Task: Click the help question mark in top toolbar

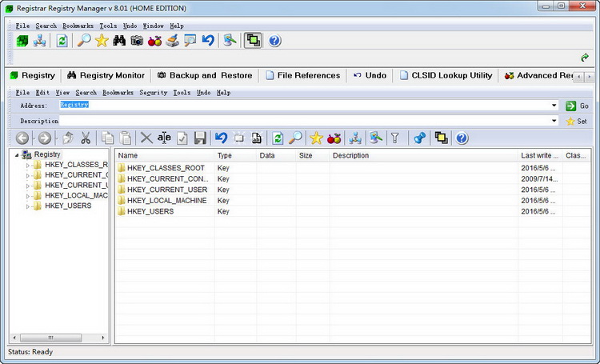Action: 274,41
